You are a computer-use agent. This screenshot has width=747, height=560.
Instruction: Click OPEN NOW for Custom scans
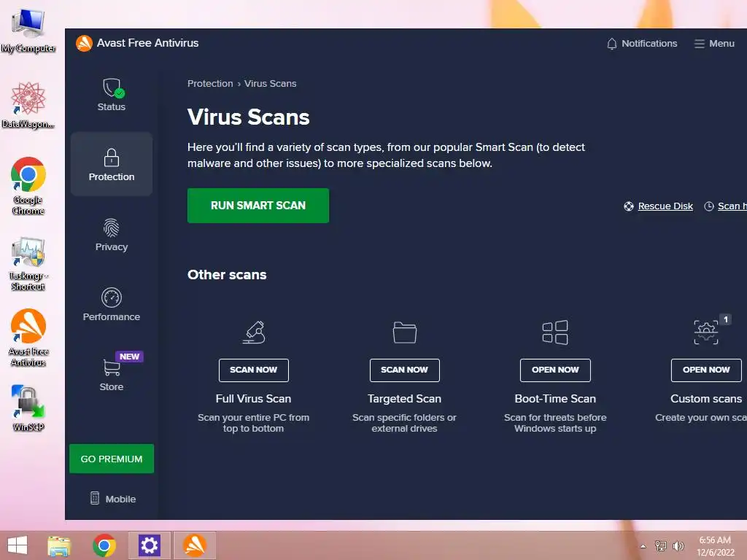point(706,370)
